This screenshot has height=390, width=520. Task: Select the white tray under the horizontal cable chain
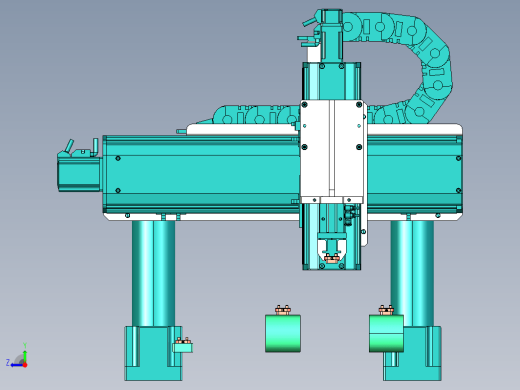[x=243, y=129]
